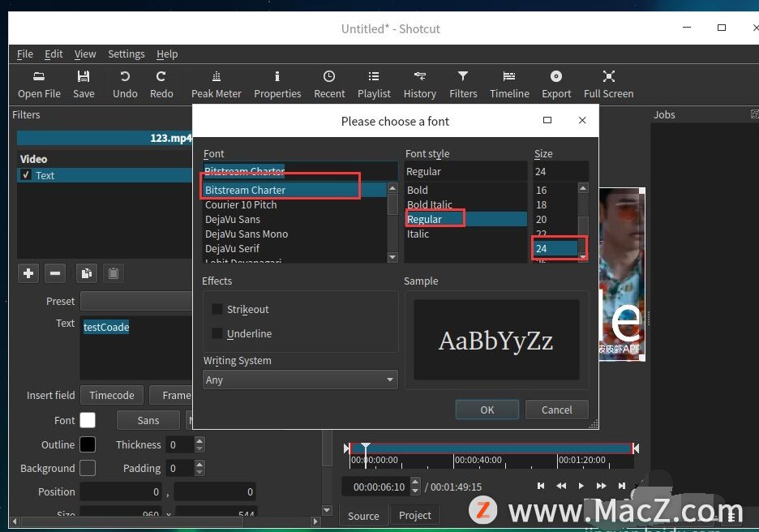Click size list scroll up arrow
Screen dimensions: 759x532
583,188
